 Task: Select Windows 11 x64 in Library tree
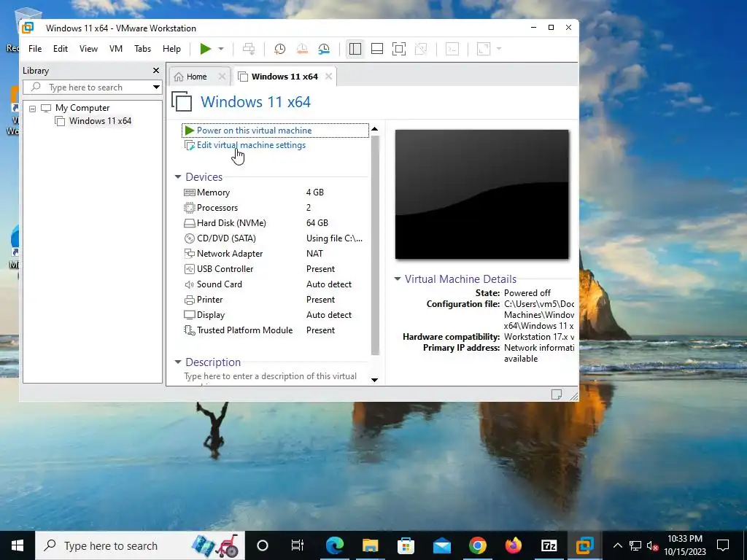coord(100,121)
